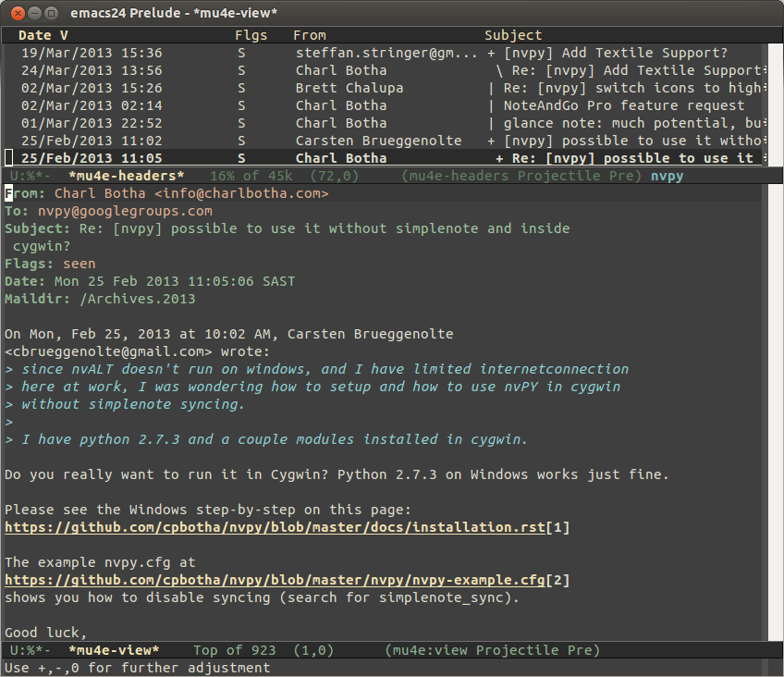Image resolution: width=784 pixels, height=677 pixels.
Task: Select the message dated 19/Mar/2013 15:36
Action: pos(92,53)
